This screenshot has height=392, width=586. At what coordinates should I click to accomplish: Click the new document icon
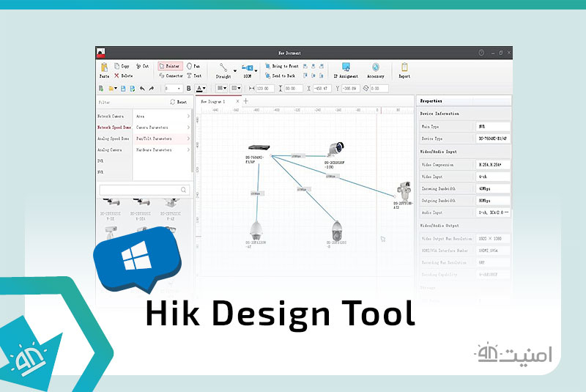pos(101,89)
